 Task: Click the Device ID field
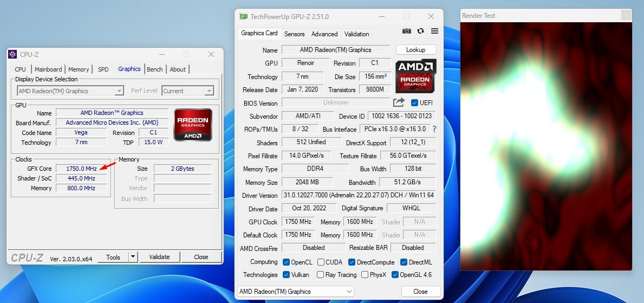[x=402, y=117]
